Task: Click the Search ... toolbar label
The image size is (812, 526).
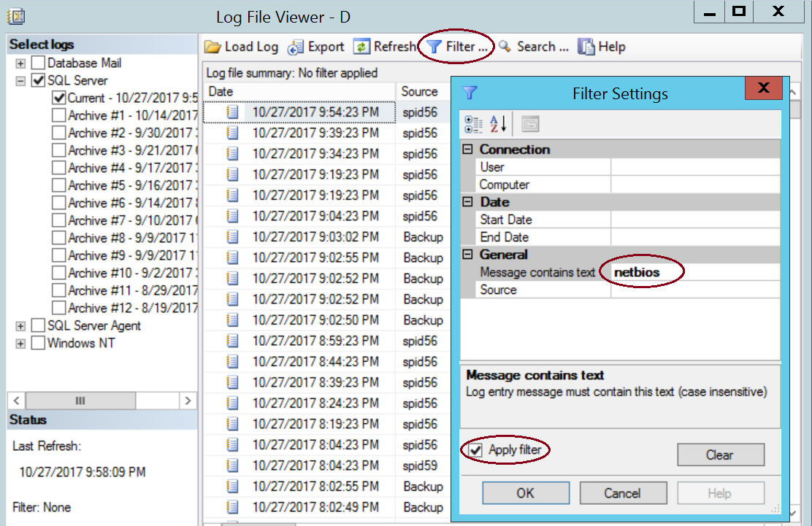Action: 543,47
